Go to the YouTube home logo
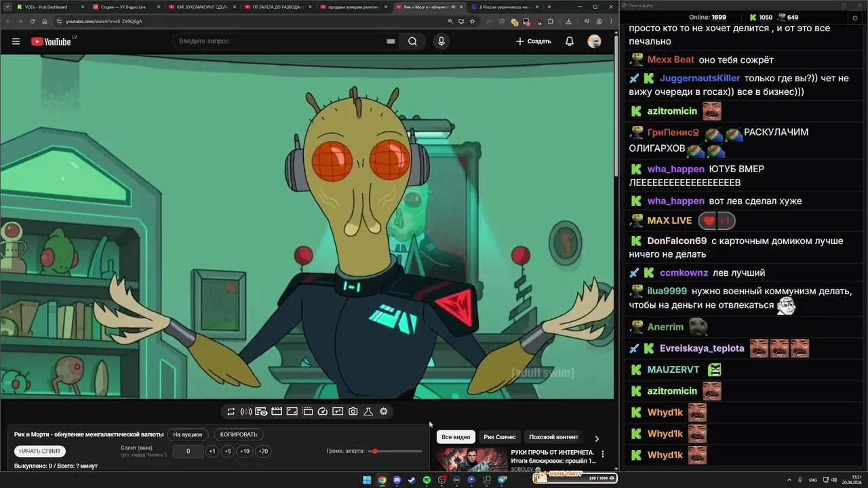 pyautogui.click(x=51, y=41)
